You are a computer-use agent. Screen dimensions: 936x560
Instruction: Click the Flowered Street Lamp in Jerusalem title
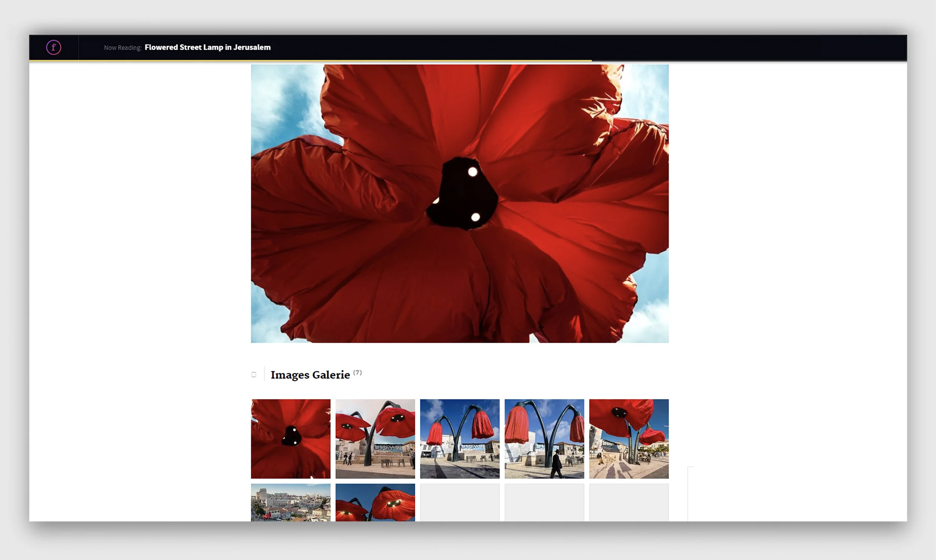click(x=207, y=47)
